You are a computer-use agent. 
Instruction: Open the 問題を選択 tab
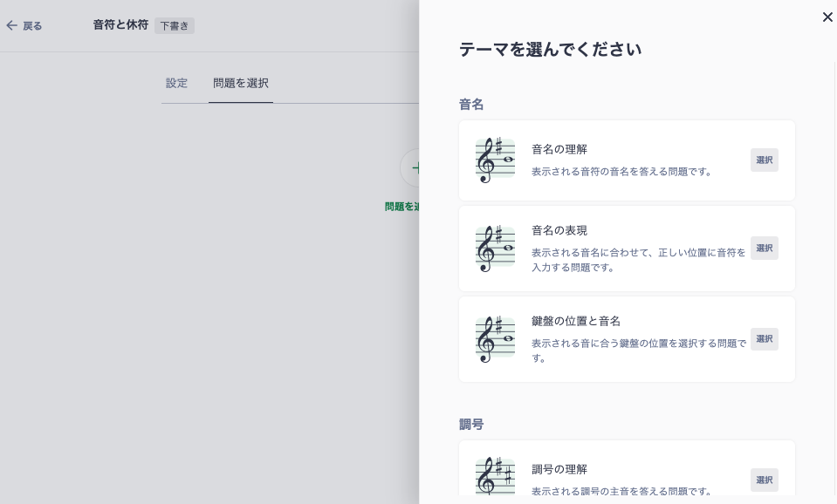pyautogui.click(x=241, y=83)
